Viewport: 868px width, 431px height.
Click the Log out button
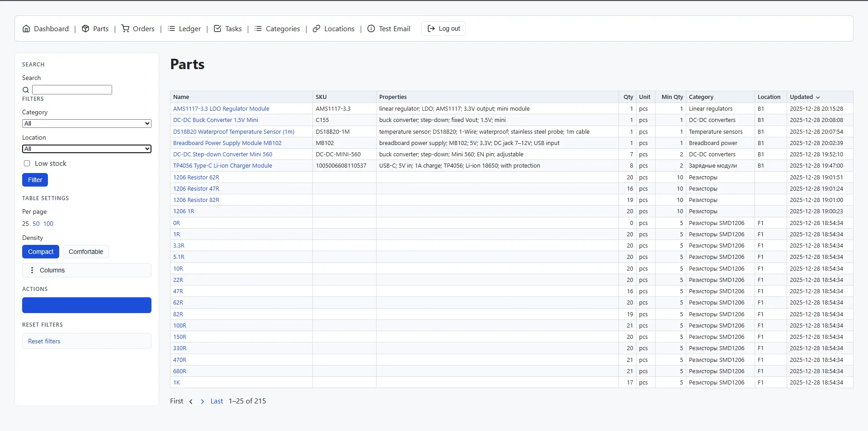443,28
